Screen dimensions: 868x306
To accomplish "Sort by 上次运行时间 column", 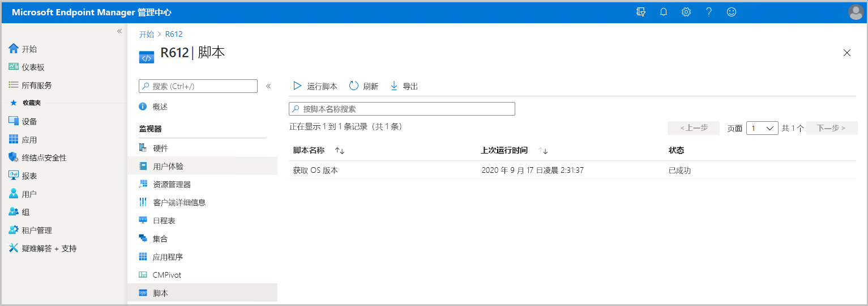I will (514, 150).
